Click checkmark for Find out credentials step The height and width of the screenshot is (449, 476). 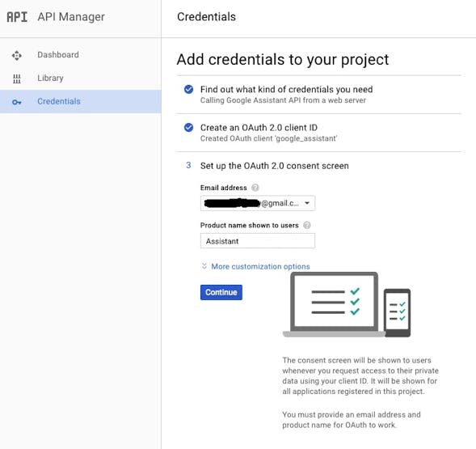[188, 89]
